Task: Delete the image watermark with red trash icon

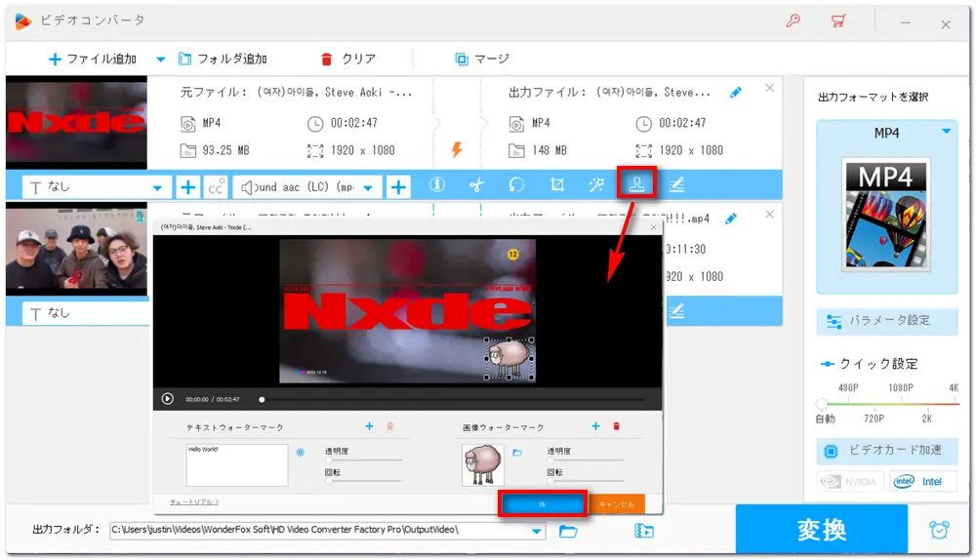Action: coord(616,426)
